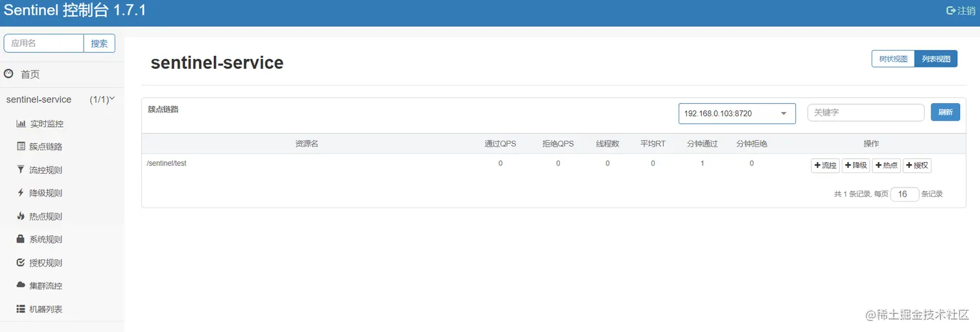This screenshot has width=980, height=332.
Task: Click the logout arrow icon beside 注销
Action: pyautogui.click(x=951, y=10)
